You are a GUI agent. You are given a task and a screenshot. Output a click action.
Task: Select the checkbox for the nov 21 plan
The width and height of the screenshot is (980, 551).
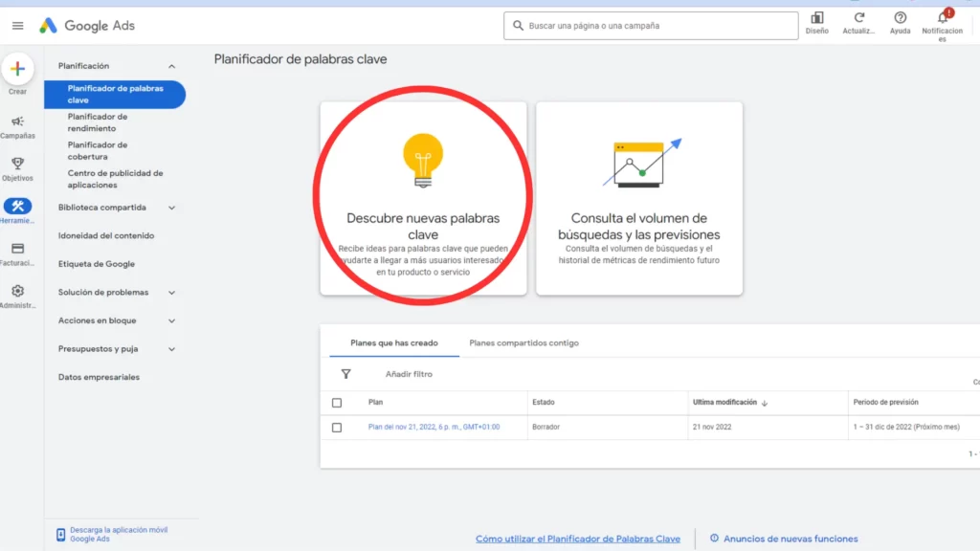(337, 429)
